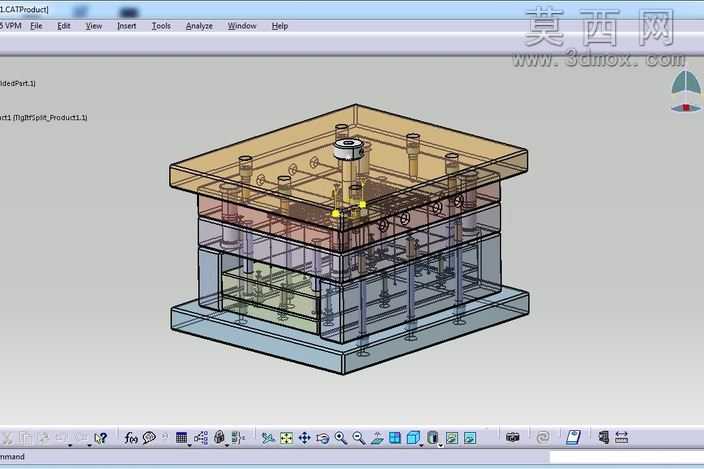Click the Isometric View cube icon
Viewport: 704px width, 469px height.
[413, 438]
